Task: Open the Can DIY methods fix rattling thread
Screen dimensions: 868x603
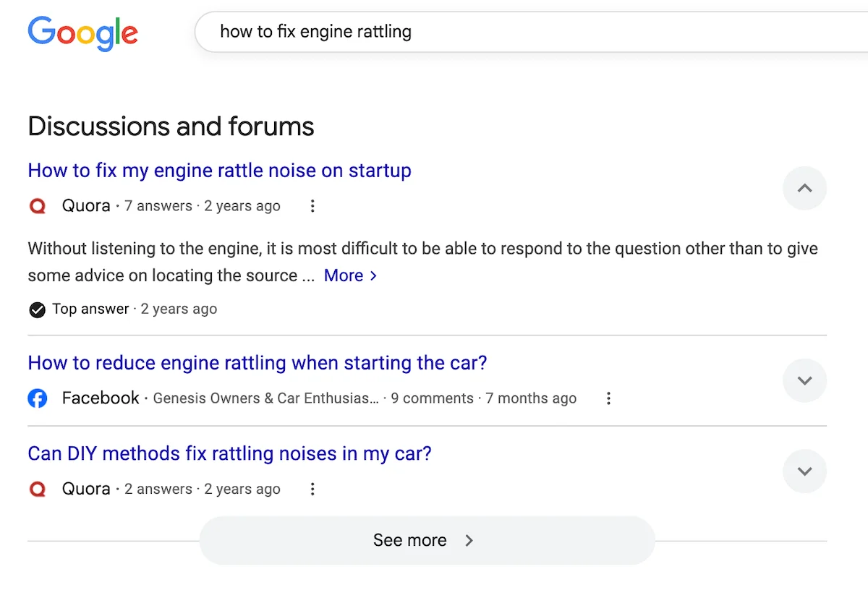Action: [x=229, y=453]
